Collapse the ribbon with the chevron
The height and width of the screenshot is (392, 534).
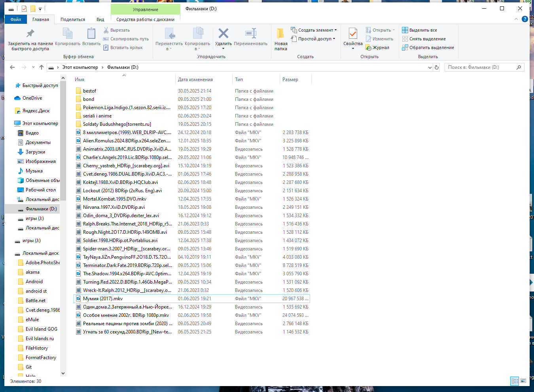coord(516,19)
